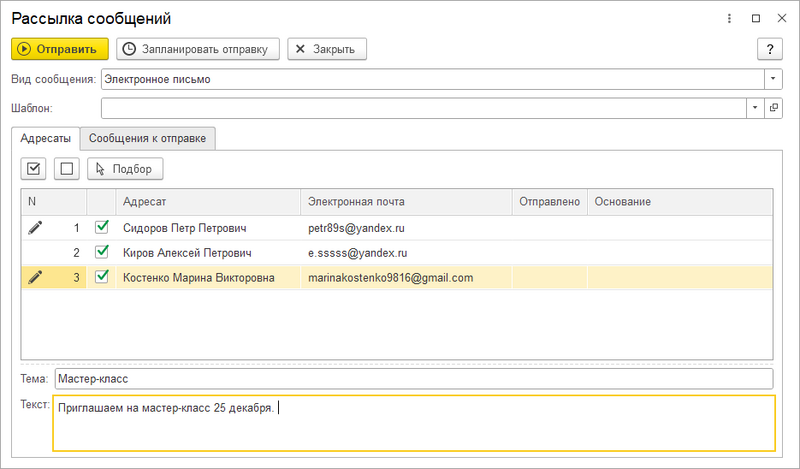800x469 pixels.
Task: Open help with the question mark button
Action: (x=769, y=49)
